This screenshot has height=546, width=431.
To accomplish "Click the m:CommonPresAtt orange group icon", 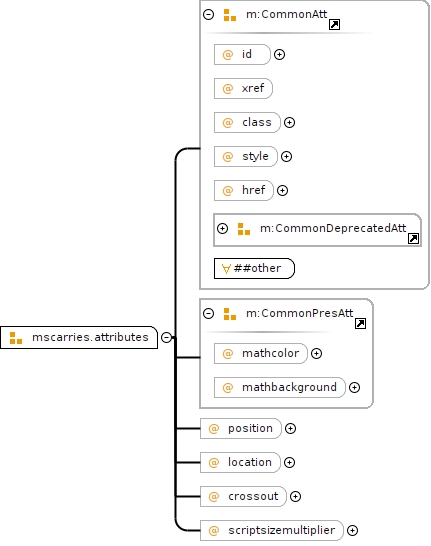I will [230, 314].
